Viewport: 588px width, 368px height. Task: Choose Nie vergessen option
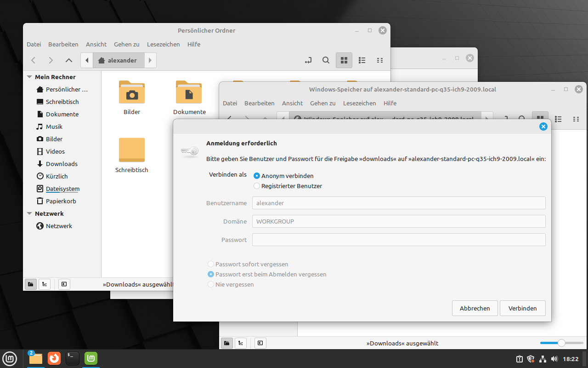pos(231,284)
